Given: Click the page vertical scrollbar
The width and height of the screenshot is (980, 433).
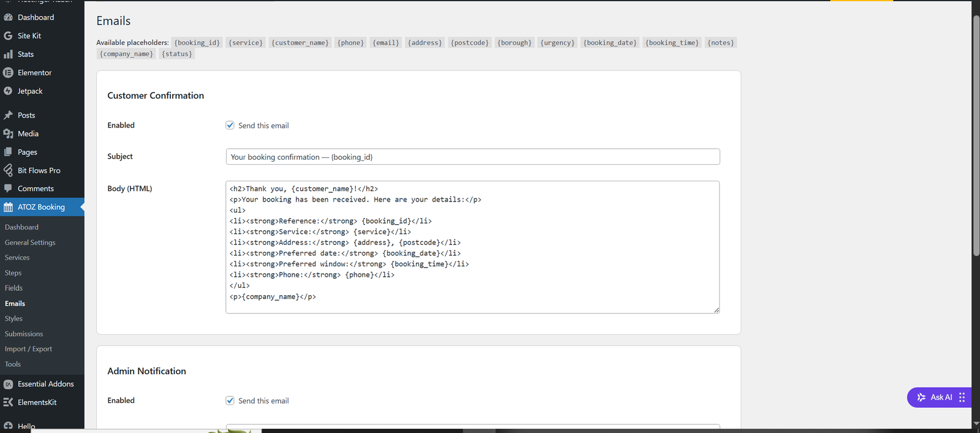Looking at the screenshot, I should pyautogui.click(x=976, y=135).
